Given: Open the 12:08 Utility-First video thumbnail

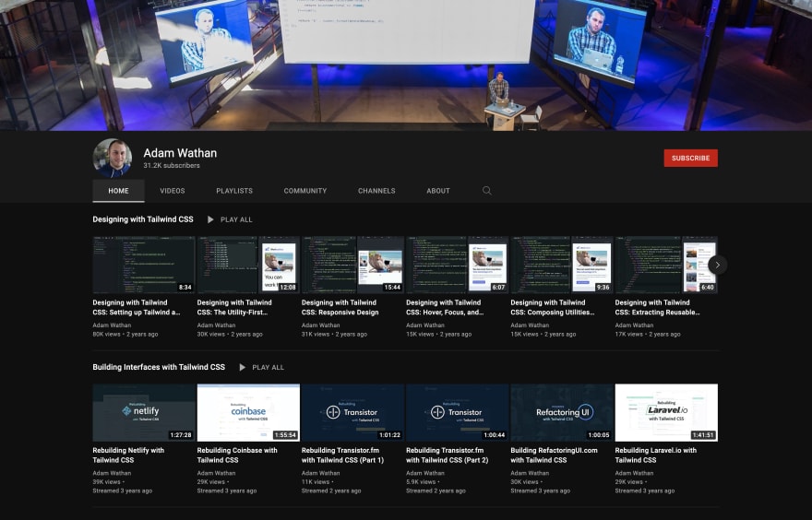Looking at the screenshot, I should 248,265.
